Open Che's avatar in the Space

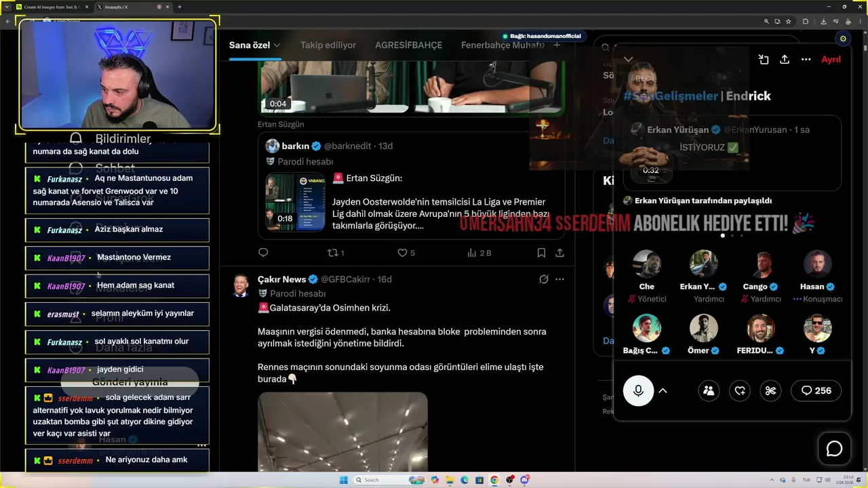(x=647, y=264)
